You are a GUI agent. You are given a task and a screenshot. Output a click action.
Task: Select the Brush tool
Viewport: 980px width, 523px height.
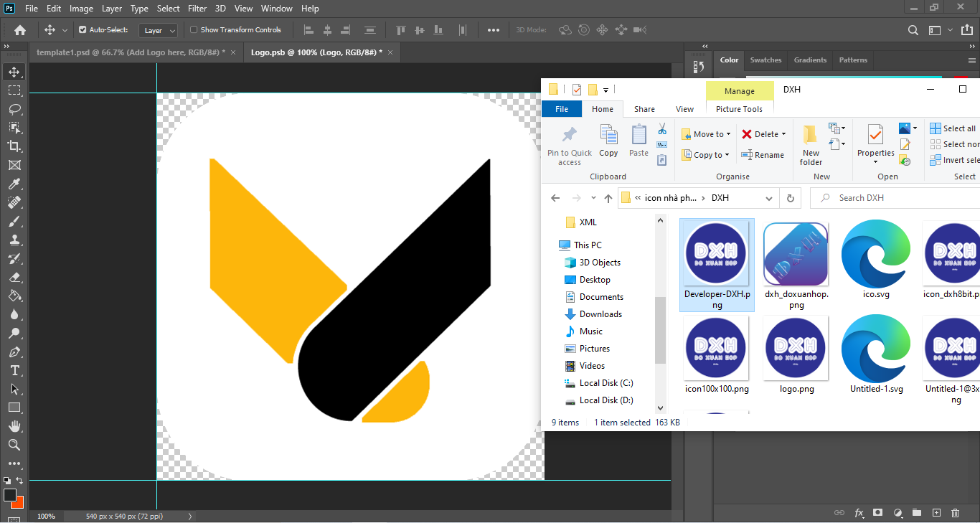coord(14,221)
